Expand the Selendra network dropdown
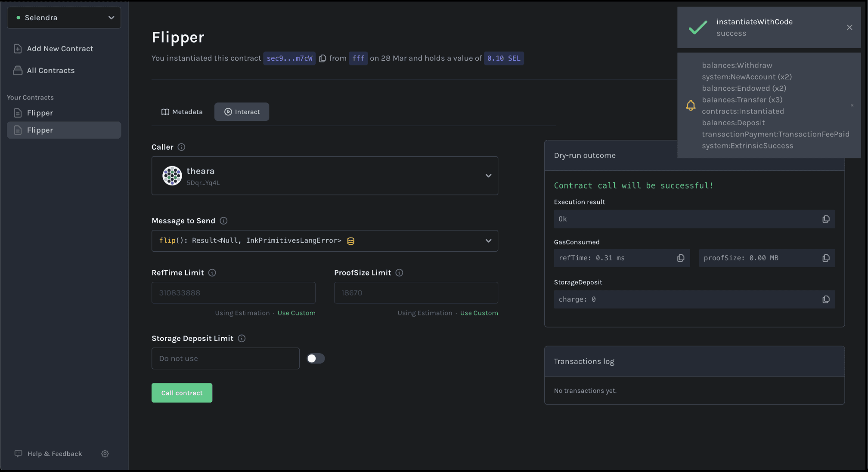This screenshot has height=472, width=868. click(64, 18)
